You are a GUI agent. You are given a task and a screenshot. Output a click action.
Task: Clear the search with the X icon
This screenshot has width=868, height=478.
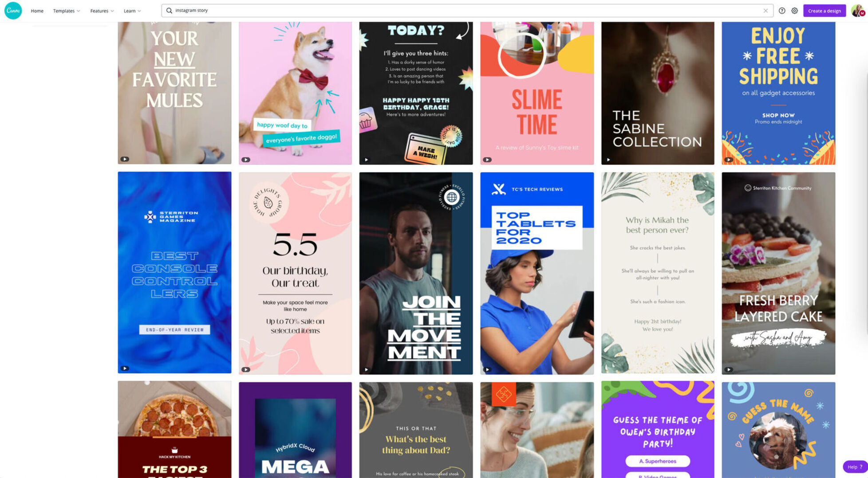point(765,11)
